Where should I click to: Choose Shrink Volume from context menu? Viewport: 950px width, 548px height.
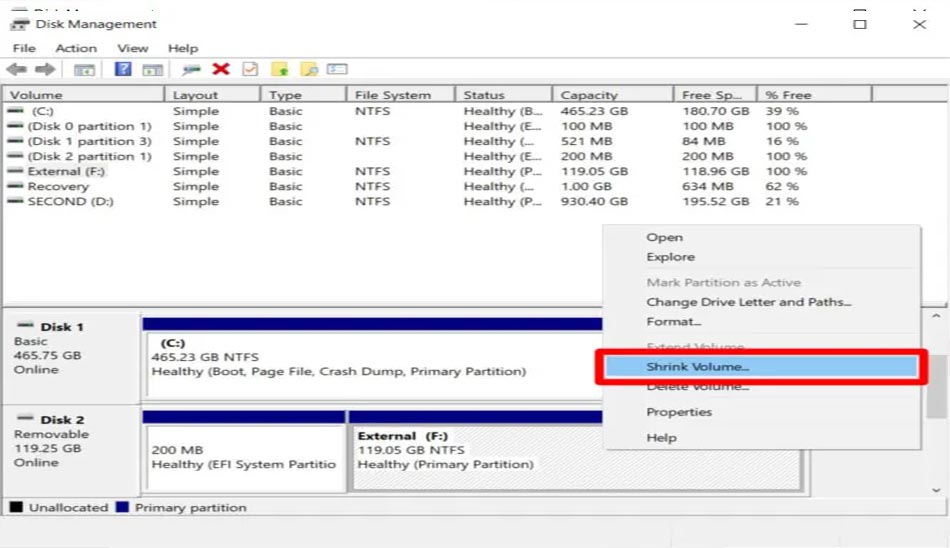click(698, 367)
